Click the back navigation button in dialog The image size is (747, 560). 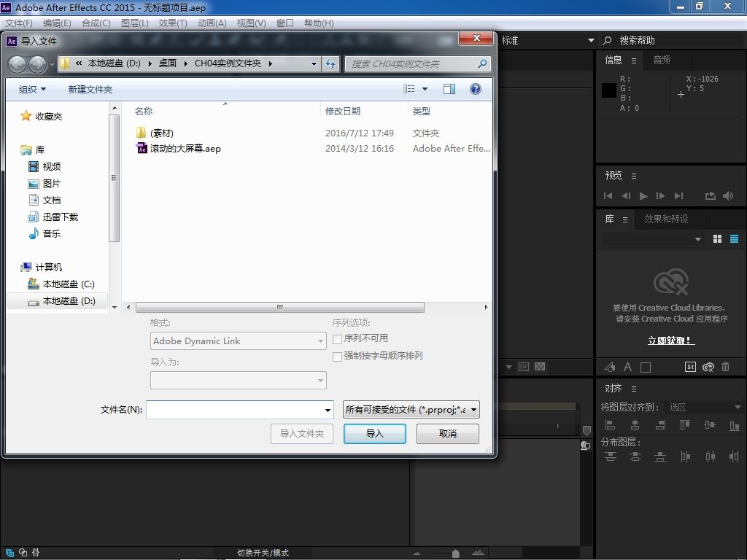tap(18, 64)
